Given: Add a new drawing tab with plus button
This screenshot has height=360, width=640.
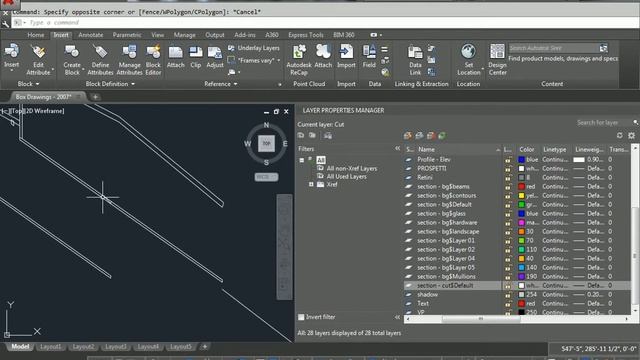Looking at the screenshot, I should pos(95,97).
